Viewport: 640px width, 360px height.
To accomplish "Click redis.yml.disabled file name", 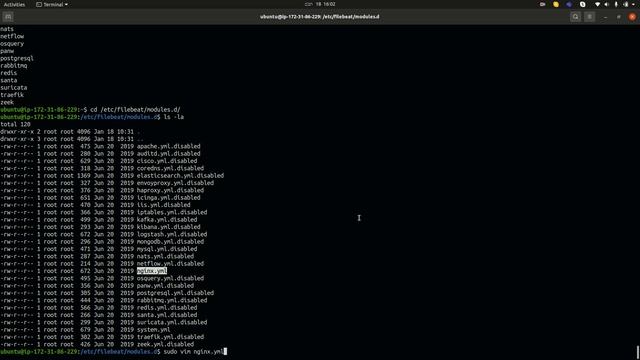I will click(x=167, y=308).
